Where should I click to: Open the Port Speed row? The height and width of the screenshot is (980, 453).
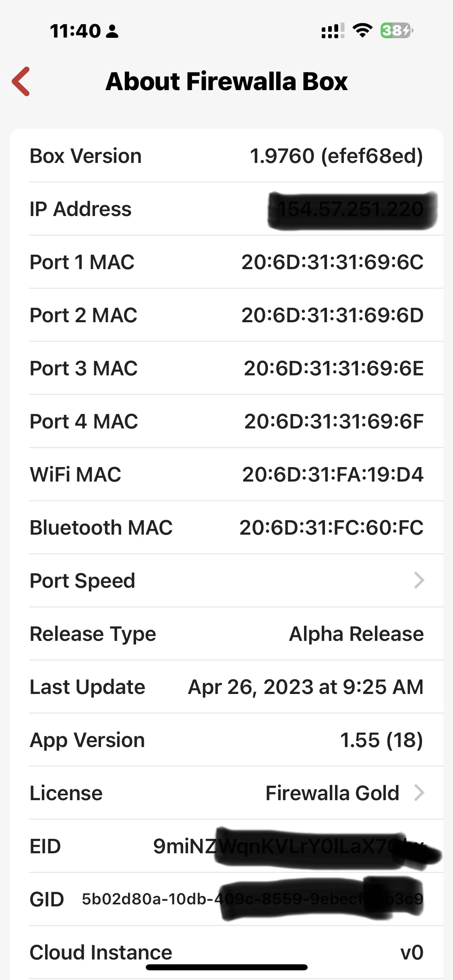coord(225,581)
